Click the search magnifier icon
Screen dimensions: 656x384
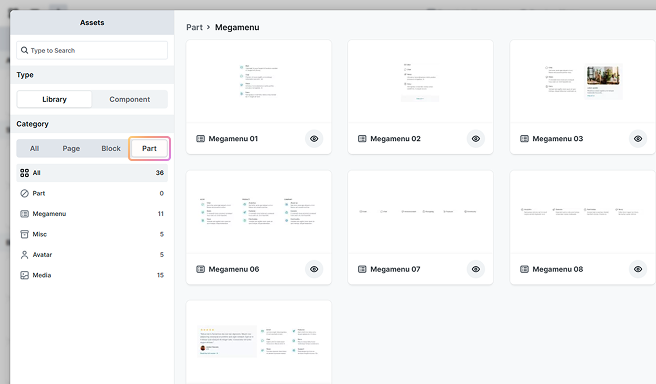[x=24, y=50]
